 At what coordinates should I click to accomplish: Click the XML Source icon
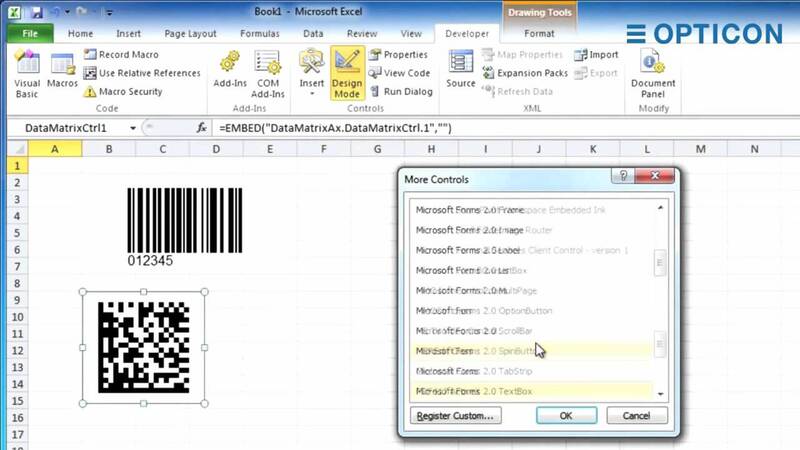461,70
